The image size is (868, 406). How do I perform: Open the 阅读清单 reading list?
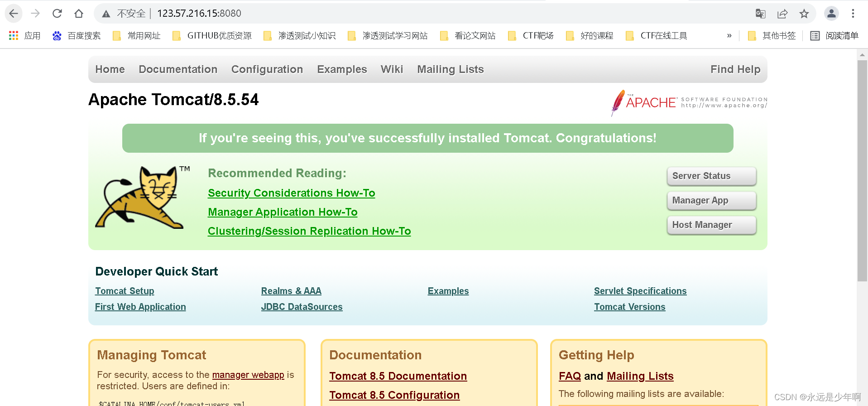click(x=834, y=36)
